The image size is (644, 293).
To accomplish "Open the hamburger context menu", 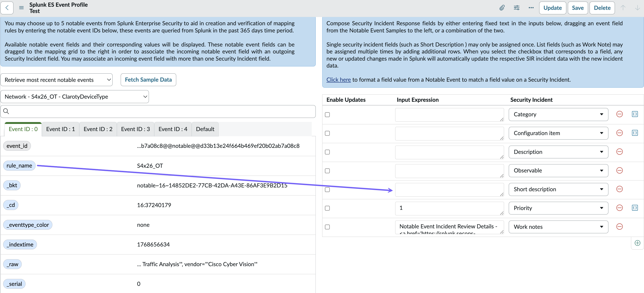I will click(x=21, y=8).
